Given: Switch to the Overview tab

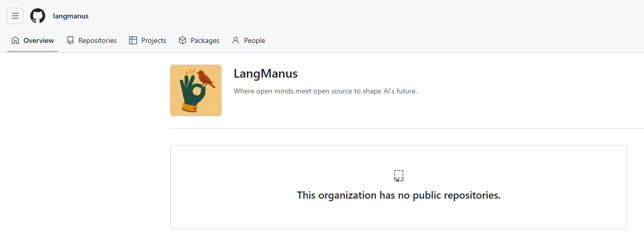Looking at the screenshot, I should [x=38, y=40].
